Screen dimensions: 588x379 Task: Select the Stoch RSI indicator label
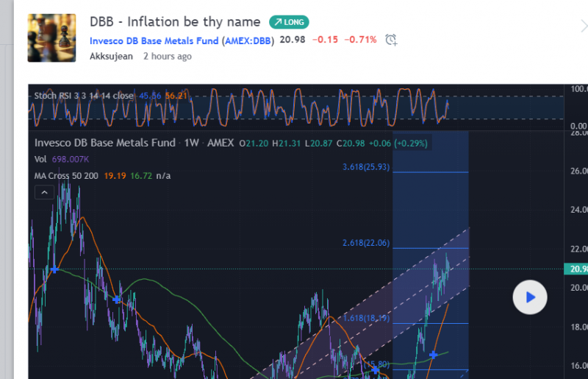[x=85, y=96]
